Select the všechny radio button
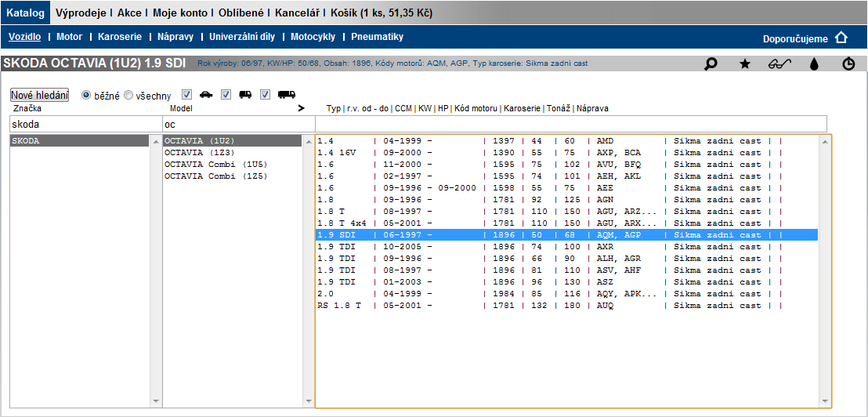Image resolution: width=868 pixels, height=417 pixels. [x=128, y=95]
